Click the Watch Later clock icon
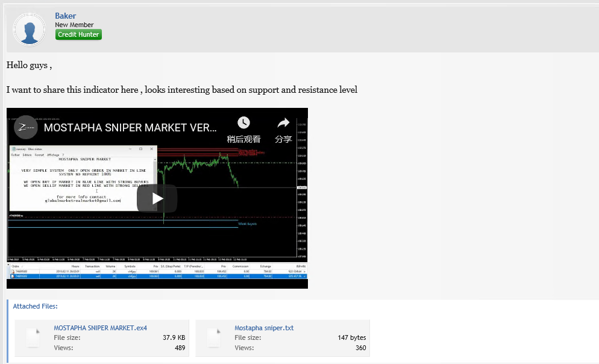Screen dimensions: 599x364 tap(243, 123)
